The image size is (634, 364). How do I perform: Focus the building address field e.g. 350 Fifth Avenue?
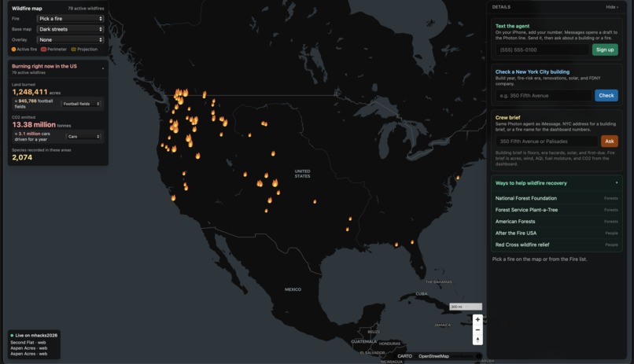pos(544,95)
